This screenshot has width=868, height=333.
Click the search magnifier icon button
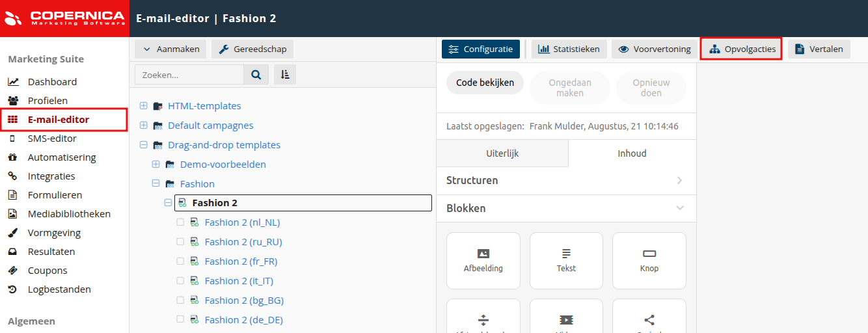pos(256,75)
